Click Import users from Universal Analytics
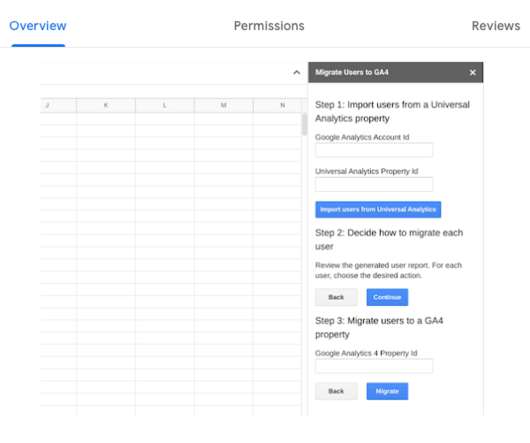 pos(378,210)
